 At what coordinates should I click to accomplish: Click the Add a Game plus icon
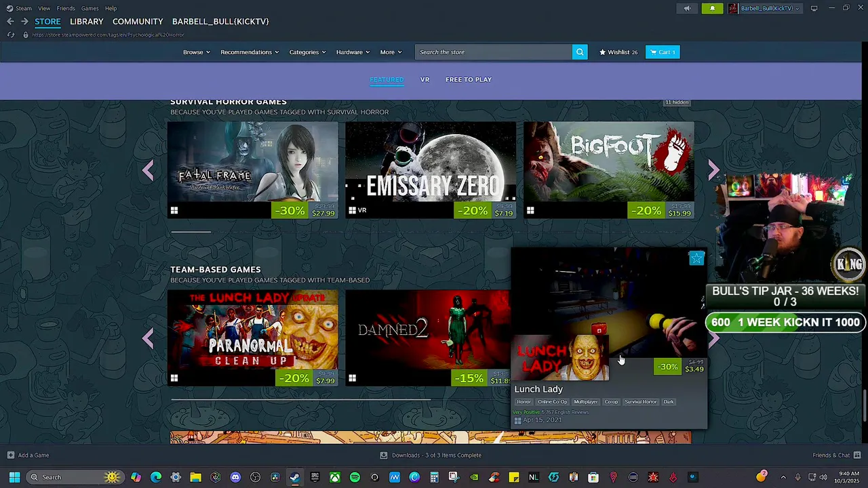point(10,455)
